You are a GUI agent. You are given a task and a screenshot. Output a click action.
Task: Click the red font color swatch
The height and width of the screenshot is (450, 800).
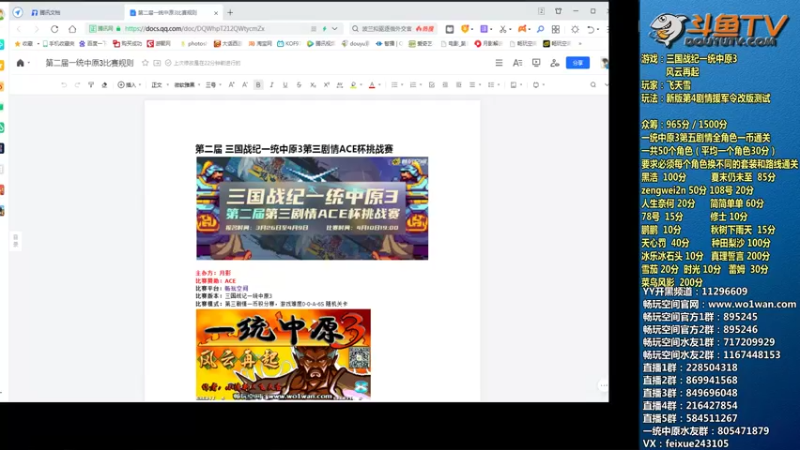(x=372, y=85)
